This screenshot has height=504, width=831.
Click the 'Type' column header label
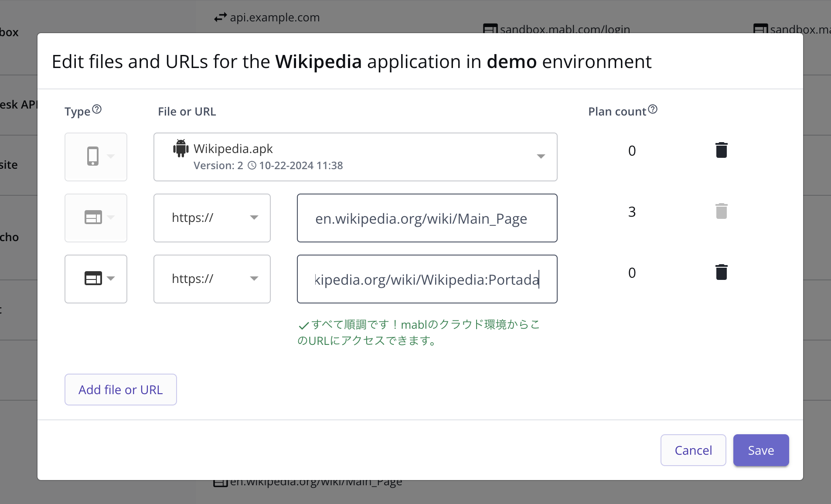[x=77, y=112]
